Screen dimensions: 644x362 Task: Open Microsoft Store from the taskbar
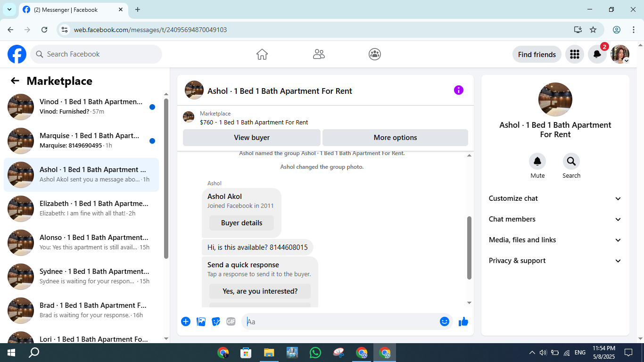click(x=246, y=353)
